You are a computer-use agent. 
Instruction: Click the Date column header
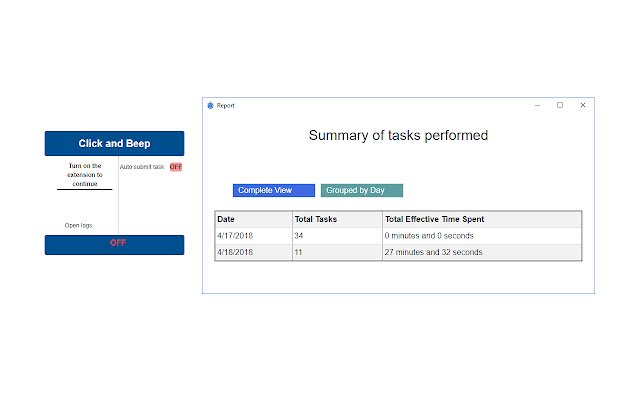coord(253,219)
